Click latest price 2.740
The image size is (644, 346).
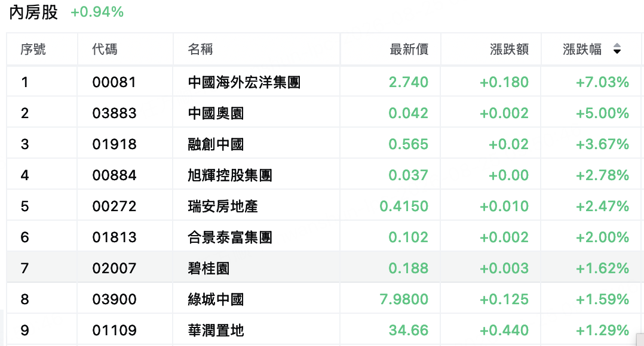409,82
